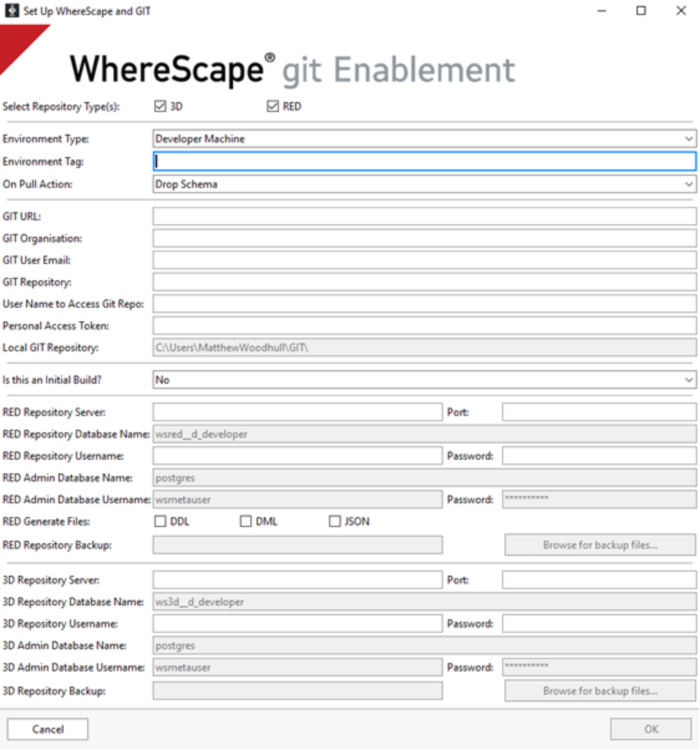Click the RED Repository Username Password field
The image size is (700, 750).
point(598,456)
